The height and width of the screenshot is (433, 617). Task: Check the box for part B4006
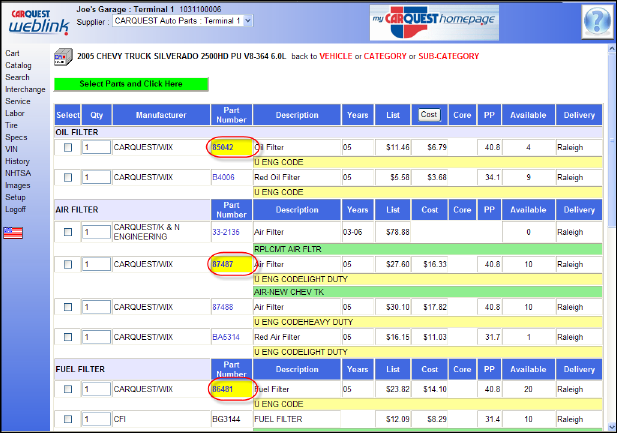point(68,178)
